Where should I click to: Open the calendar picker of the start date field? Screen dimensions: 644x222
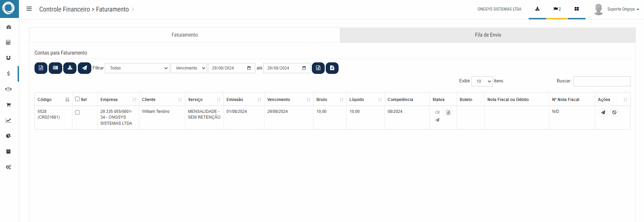pyautogui.click(x=249, y=68)
